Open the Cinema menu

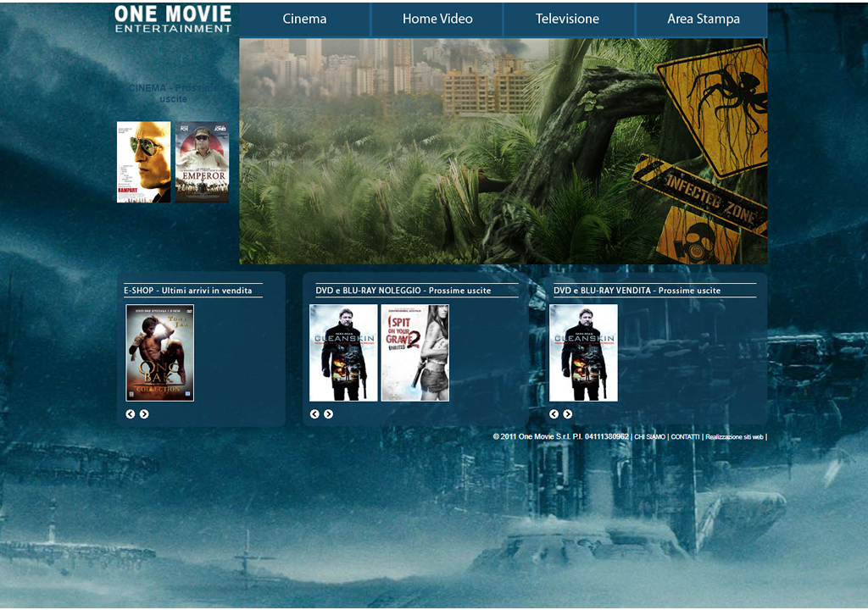(x=304, y=19)
